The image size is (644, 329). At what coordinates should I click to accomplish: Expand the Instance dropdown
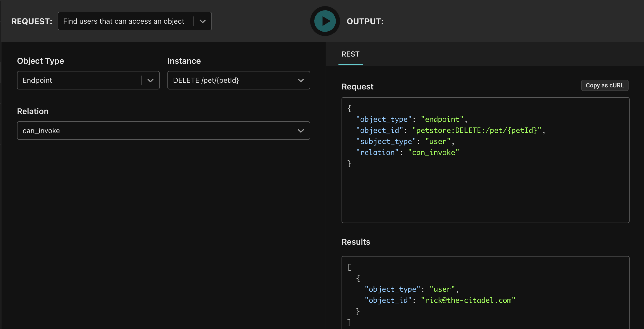[301, 80]
